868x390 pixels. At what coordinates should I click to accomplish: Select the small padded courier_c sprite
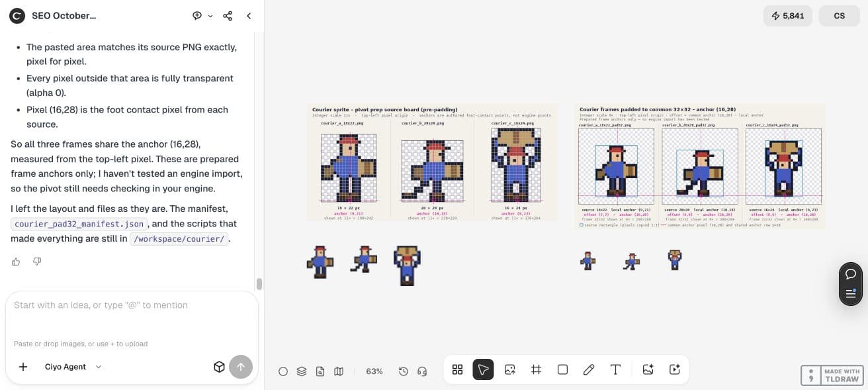675,260
